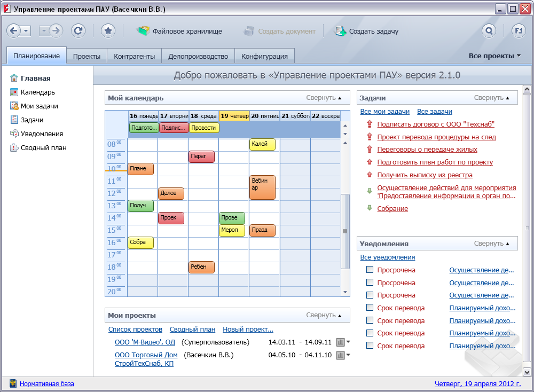Screen dimensions: 534x392
Task: Click the FJ icon in top right
Action: (x=519, y=31)
